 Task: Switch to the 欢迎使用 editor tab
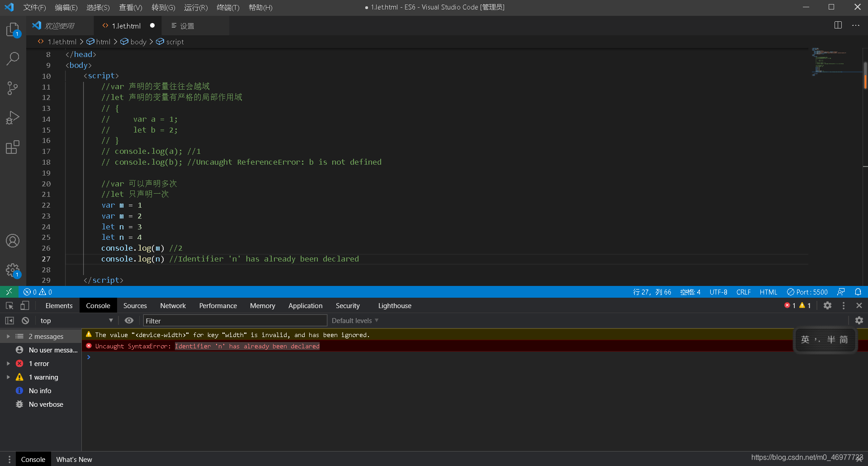(60, 26)
